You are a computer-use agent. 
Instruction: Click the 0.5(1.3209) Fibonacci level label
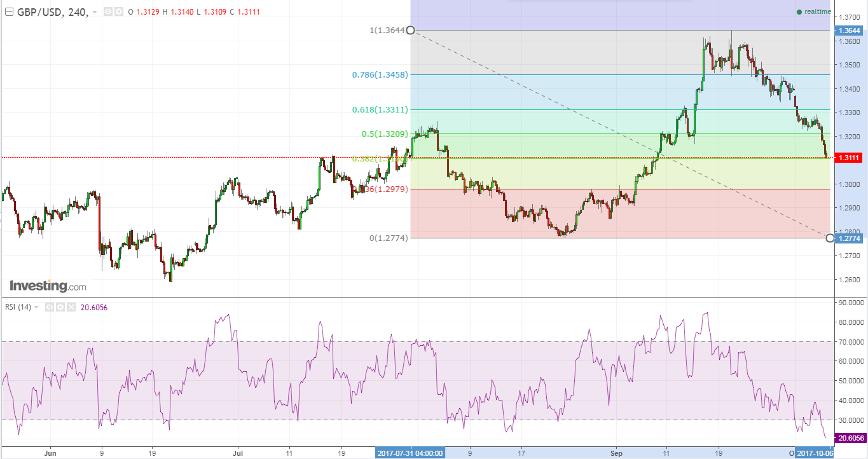[x=385, y=134]
